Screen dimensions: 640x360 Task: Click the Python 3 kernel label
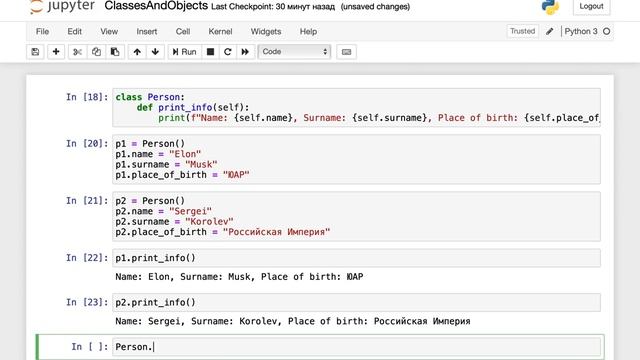[x=581, y=31]
